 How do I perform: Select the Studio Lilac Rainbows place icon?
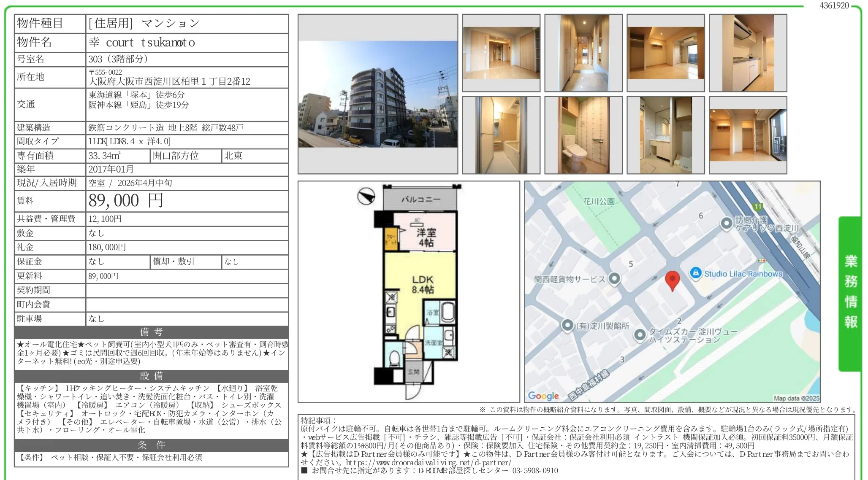(x=695, y=273)
